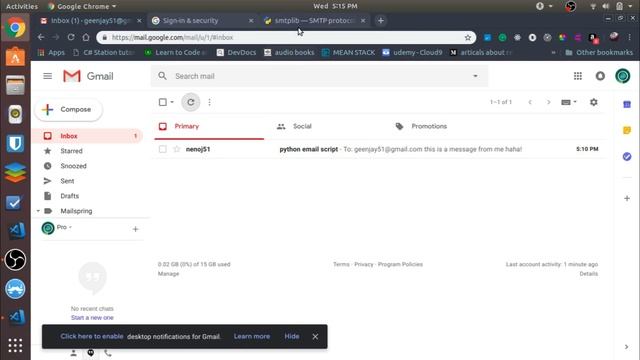
Task: Navigate back in Chrome
Action: pyautogui.click(x=41, y=37)
